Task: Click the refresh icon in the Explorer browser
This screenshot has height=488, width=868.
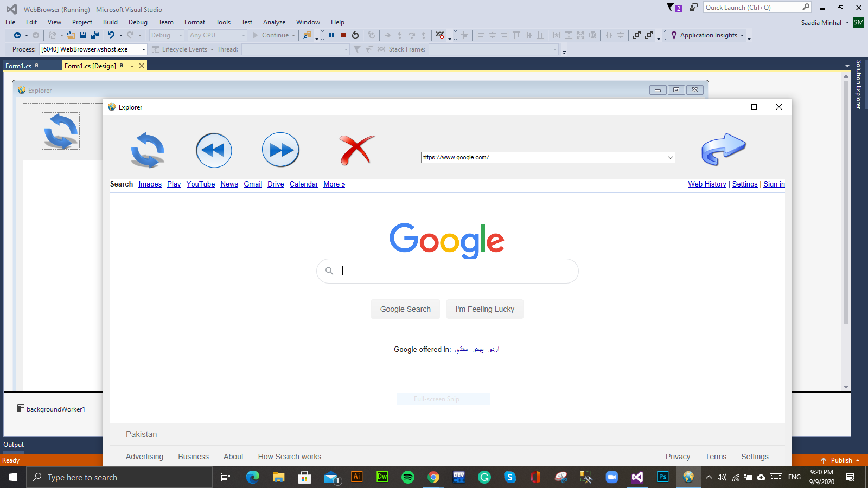Action: (147, 150)
